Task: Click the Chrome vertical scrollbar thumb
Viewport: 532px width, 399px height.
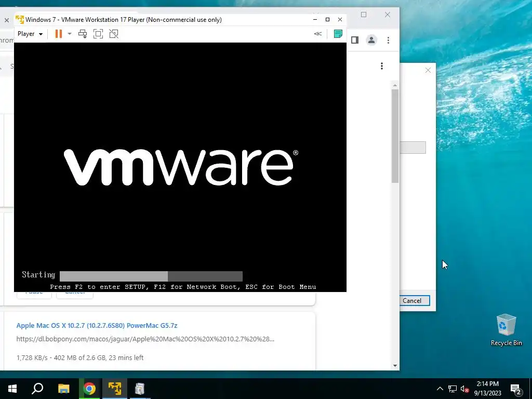Action: 395,136
